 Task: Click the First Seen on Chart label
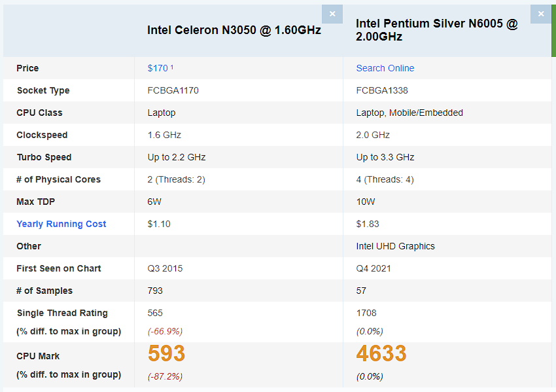pyautogui.click(x=59, y=268)
